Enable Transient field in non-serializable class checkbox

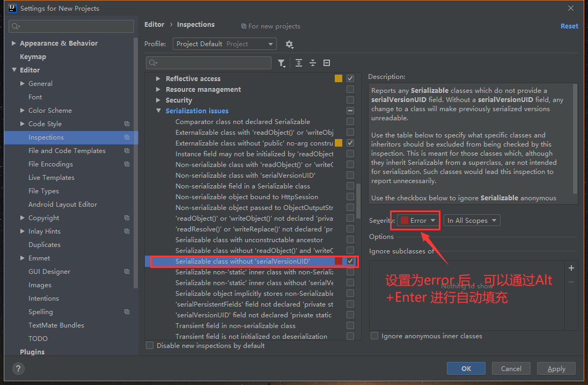tap(350, 325)
